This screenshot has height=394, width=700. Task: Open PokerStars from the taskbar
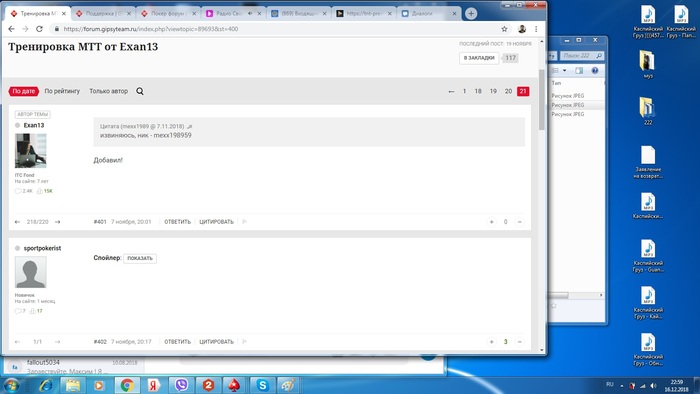234,385
